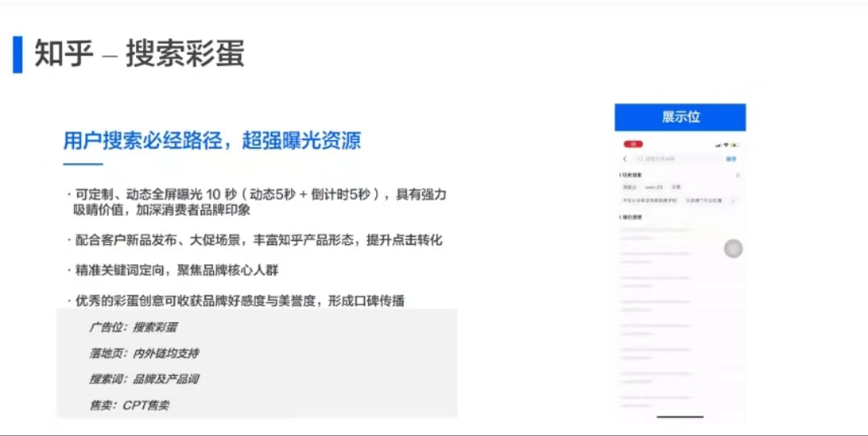Click the magnifier icon in search field
This screenshot has width=868, height=436.
(640, 159)
